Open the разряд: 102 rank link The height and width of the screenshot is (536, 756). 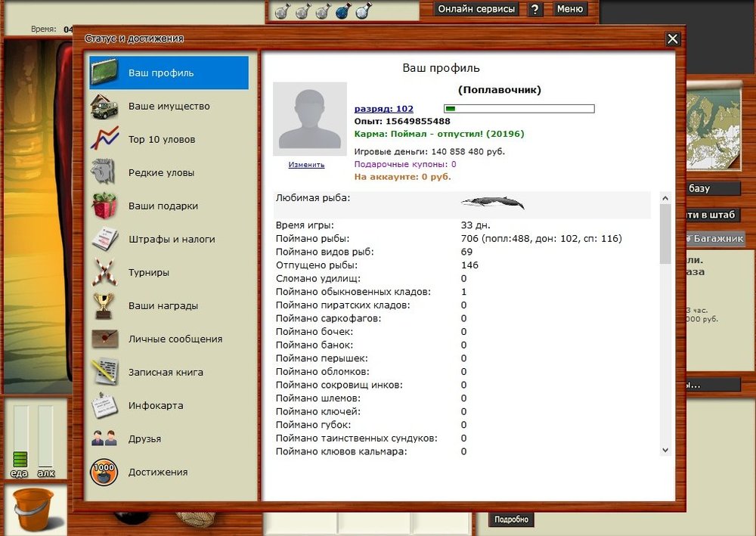coord(383,109)
